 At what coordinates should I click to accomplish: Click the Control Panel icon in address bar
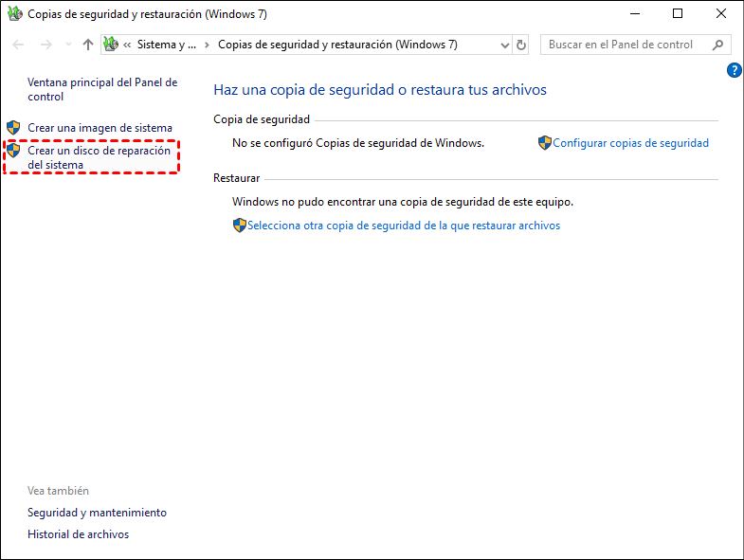point(111,45)
